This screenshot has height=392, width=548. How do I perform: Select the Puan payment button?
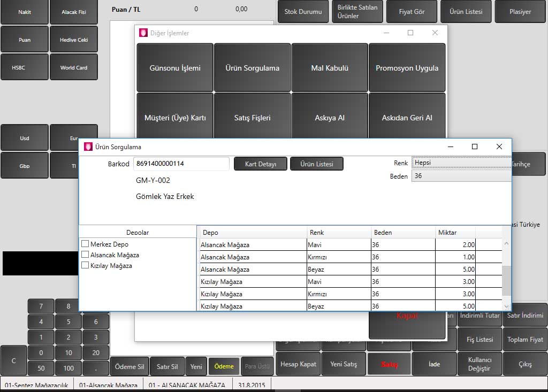coord(25,40)
